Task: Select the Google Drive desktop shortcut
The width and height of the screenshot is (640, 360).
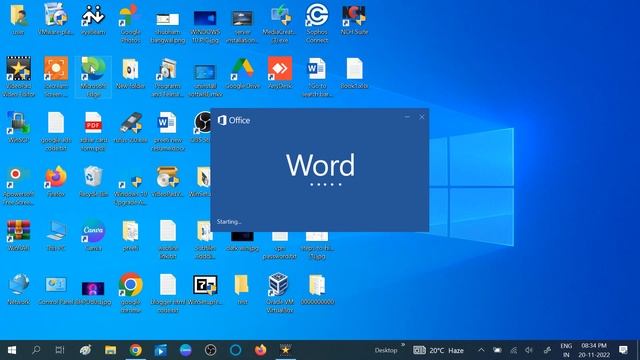Action: point(243,73)
